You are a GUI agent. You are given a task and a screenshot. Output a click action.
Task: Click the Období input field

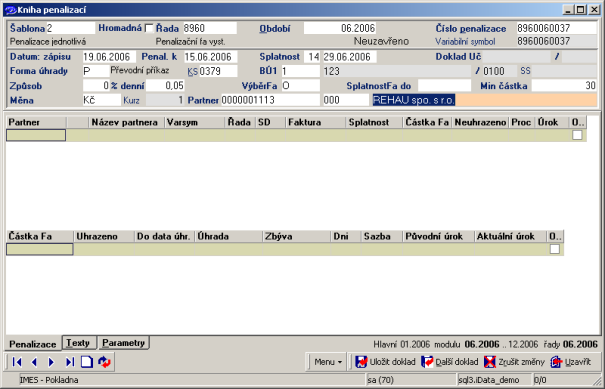(x=340, y=28)
